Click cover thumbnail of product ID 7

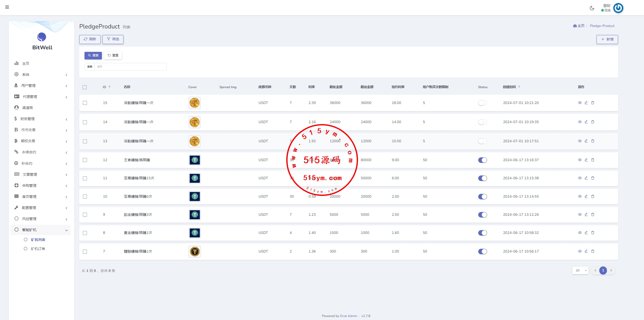[194, 252]
